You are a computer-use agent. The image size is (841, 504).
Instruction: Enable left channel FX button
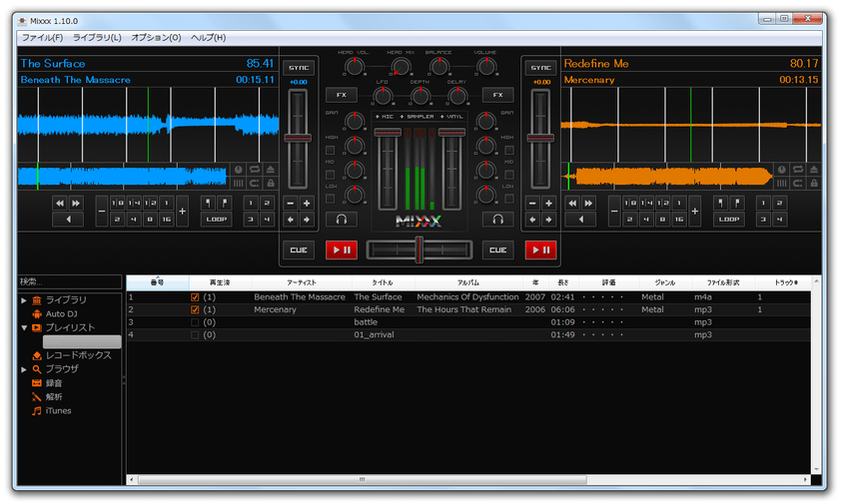[342, 95]
